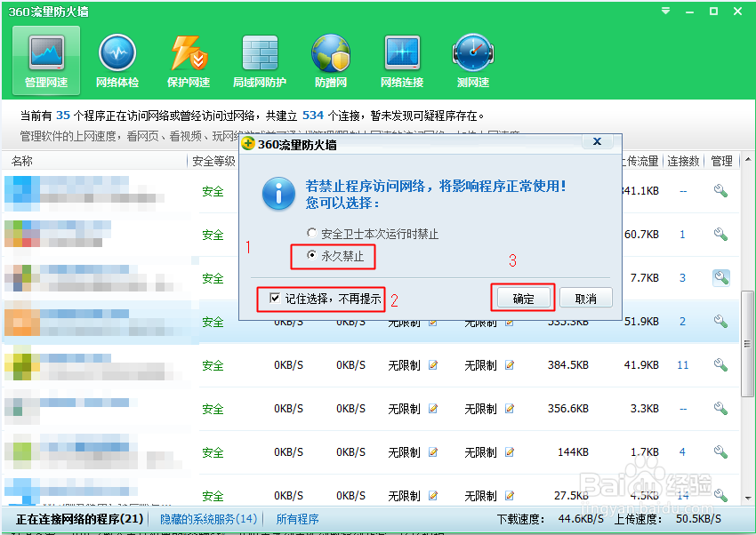Launch the 测网速 speedometer icon

[x=473, y=60]
